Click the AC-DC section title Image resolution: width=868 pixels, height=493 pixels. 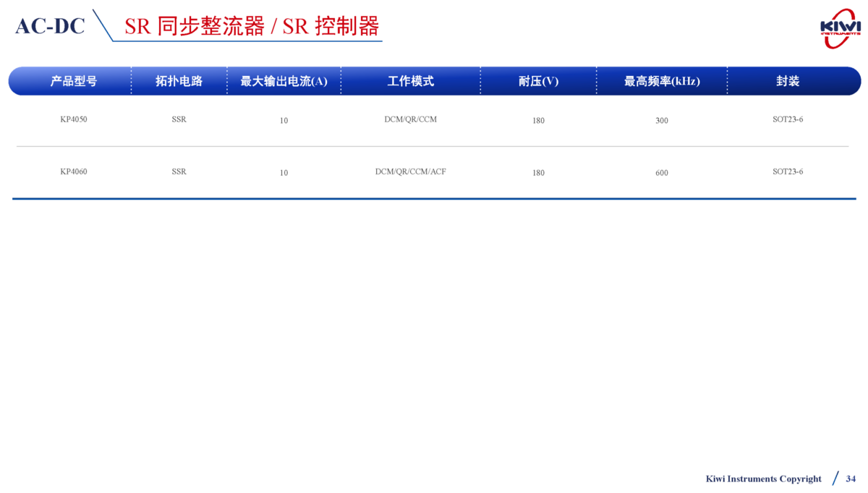tap(51, 26)
